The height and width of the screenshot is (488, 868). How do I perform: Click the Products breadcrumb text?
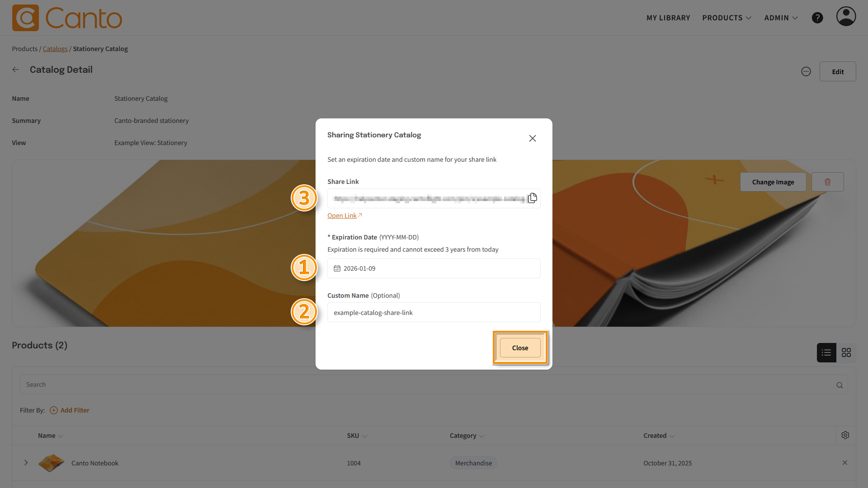tap(25, 49)
